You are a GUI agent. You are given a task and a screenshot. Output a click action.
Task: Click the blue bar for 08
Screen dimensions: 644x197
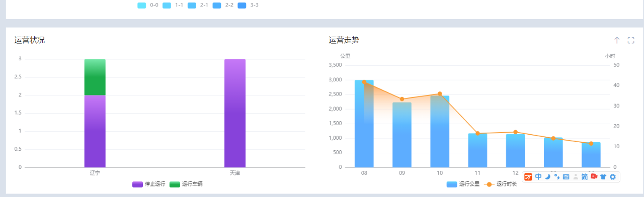coord(364,124)
